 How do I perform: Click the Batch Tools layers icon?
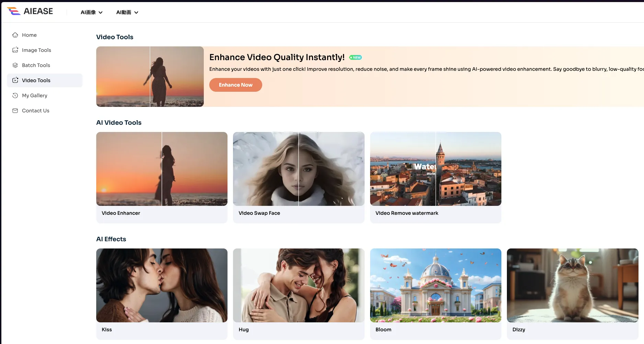click(15, 65)
